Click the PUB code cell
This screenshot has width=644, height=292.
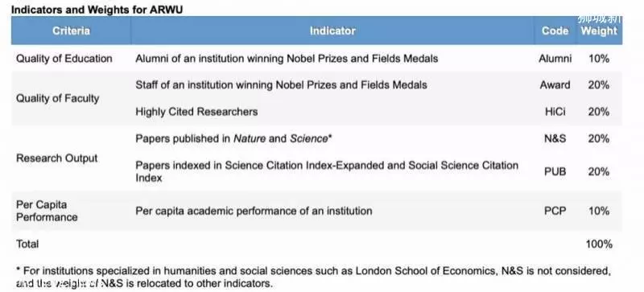coord(555,171)
